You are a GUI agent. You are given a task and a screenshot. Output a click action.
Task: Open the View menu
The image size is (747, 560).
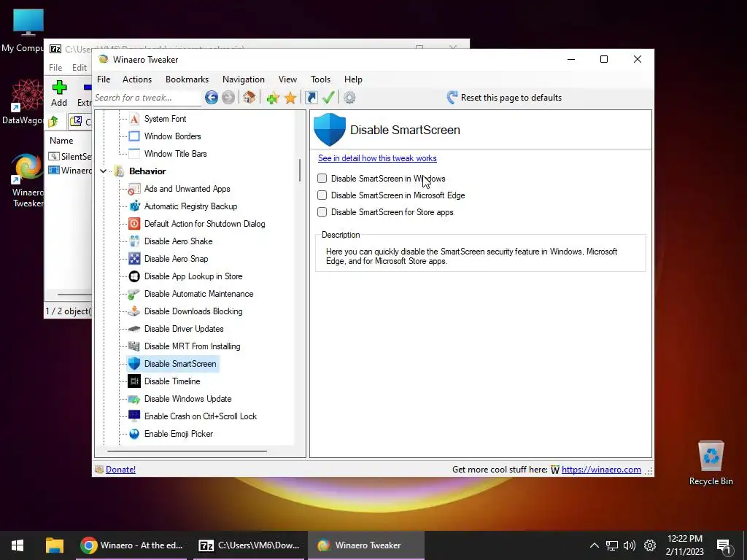click(287, 79)
